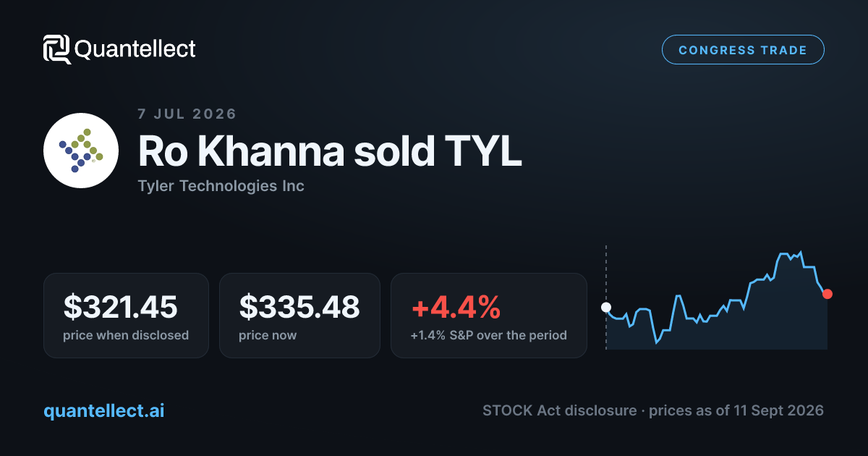Click the 7 JUL 2026 date label
Screen dimensions: 868x456
pyautogui.click(x=187, y=114)
